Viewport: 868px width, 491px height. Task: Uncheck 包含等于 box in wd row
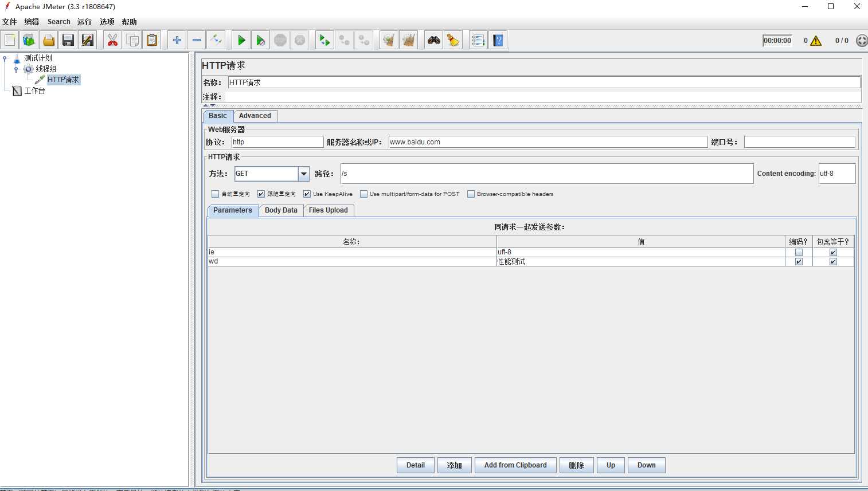(833, 262)
